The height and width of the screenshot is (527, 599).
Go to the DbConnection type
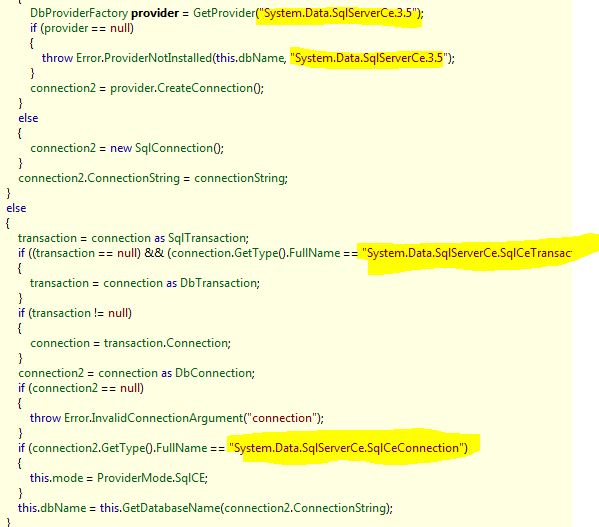click(213, 373)
